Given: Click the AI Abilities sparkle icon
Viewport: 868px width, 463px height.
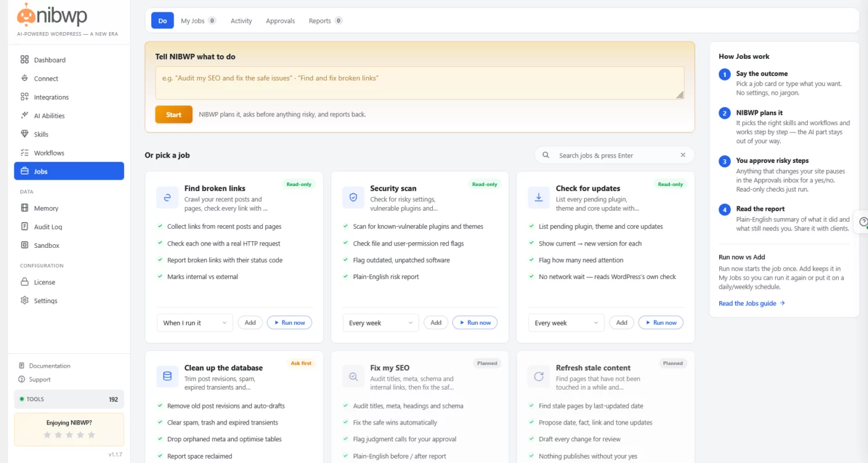Looking at the screenshot, I should (x=25, y=116).
